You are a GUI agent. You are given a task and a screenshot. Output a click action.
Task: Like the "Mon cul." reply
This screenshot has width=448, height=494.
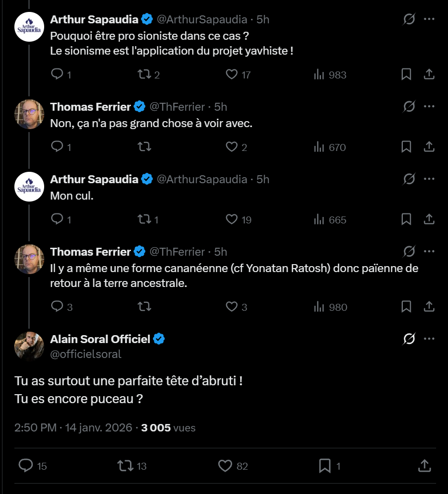(x=232, y=219)
